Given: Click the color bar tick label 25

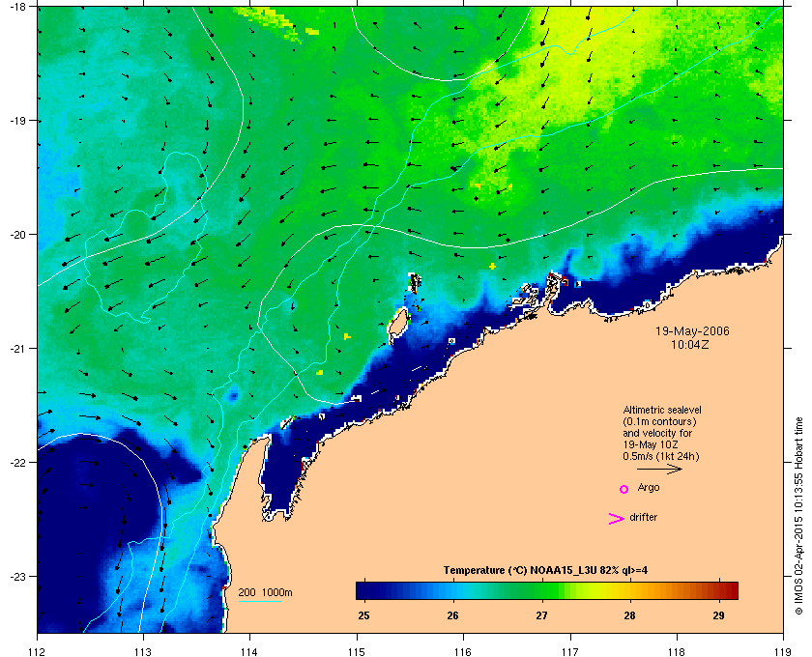Looking at the screenshot, I should [x=364, y=615].
